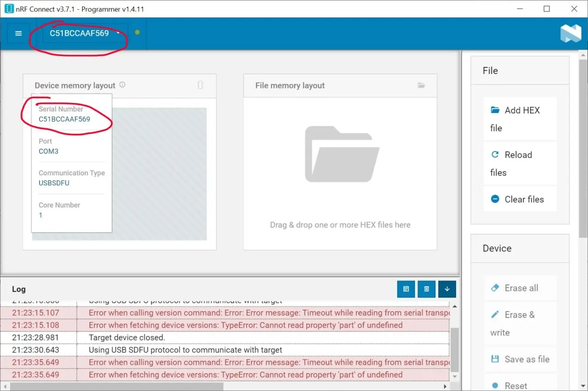
Task: Click the log scrollbar's down arrow
Action: pyautogui.click(x=454, y=377)
